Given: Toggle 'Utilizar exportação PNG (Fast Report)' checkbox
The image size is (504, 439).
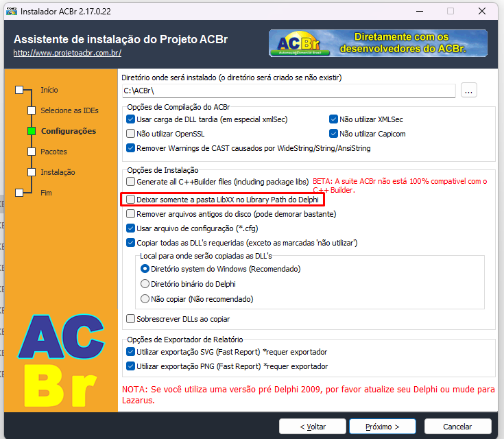Looking at the screenshot, I should (130, 366).
